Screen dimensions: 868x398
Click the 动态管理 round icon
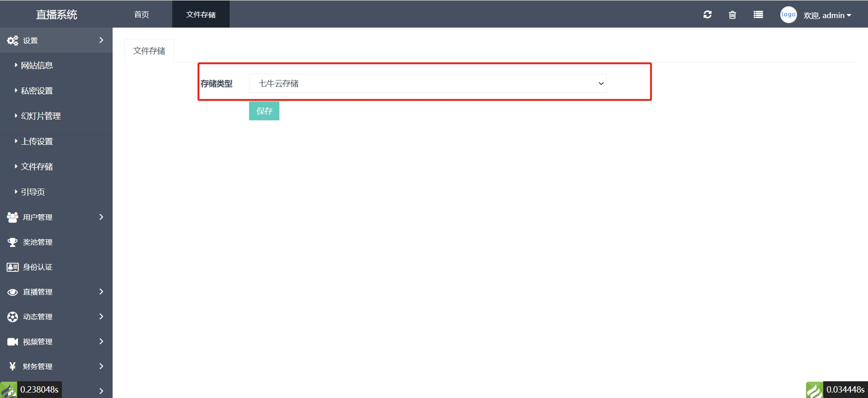[13, 317]
